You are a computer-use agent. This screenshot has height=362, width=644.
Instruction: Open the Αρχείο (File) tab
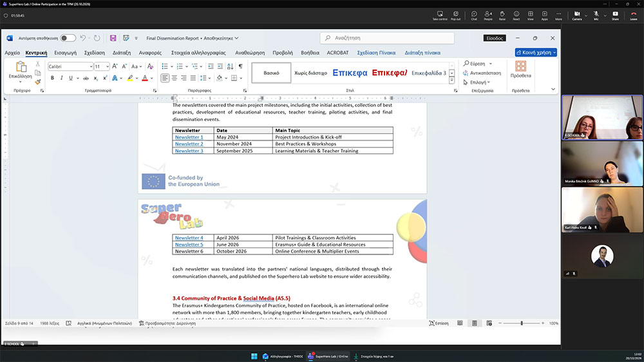(12, 53)
